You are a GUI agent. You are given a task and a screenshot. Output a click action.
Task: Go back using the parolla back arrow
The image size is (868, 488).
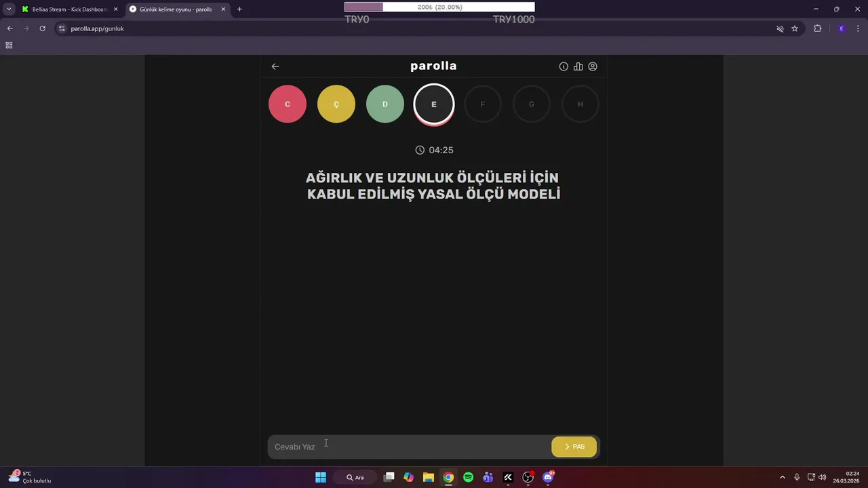(275, 66)
